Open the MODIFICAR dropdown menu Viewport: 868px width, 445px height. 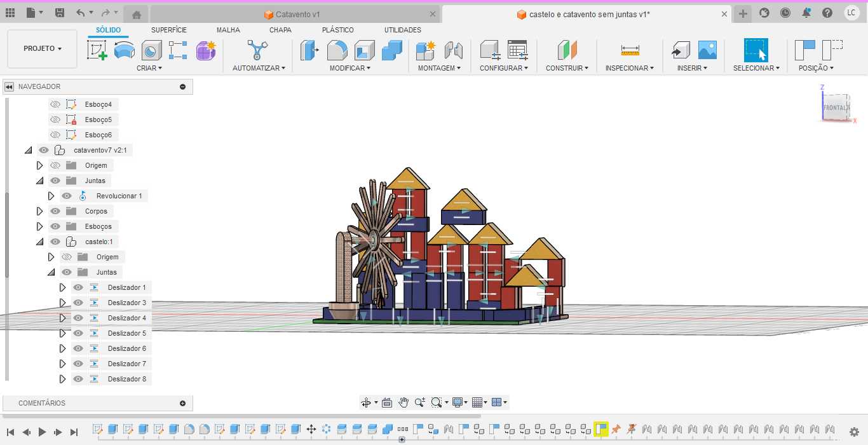(x=349, y=68)
